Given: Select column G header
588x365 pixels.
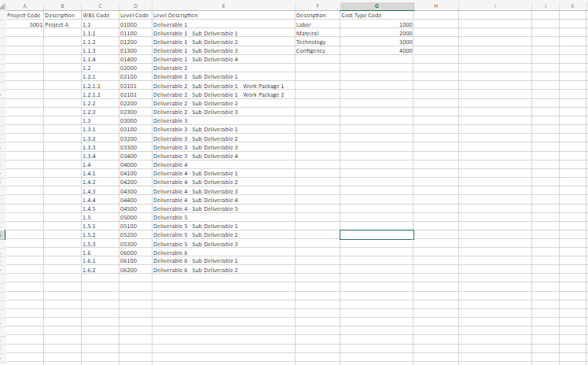Looking at the screenshot, I should pyautogui.click(x=377, y=6).
